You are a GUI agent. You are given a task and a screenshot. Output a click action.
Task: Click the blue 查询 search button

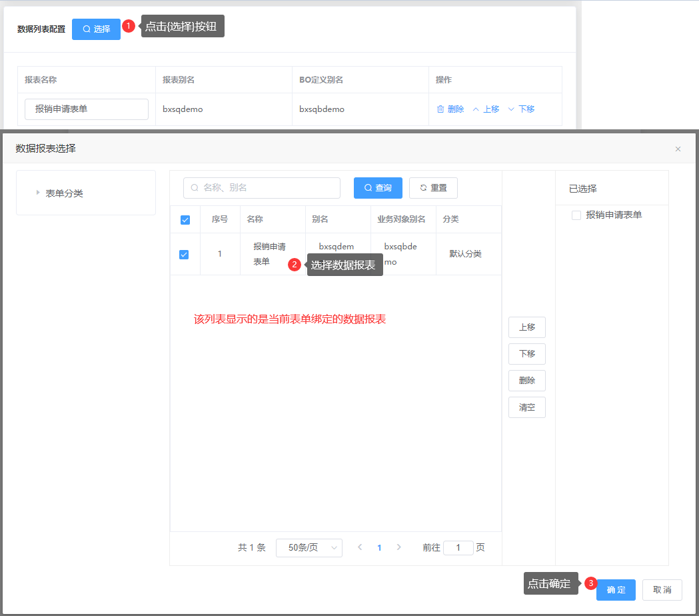click(x=378, y=188)
